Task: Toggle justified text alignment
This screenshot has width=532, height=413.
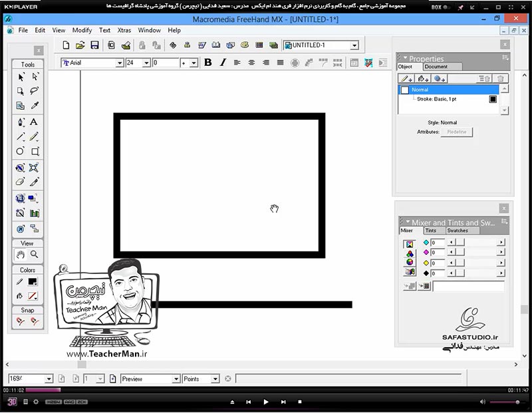Action: (280, 63)
